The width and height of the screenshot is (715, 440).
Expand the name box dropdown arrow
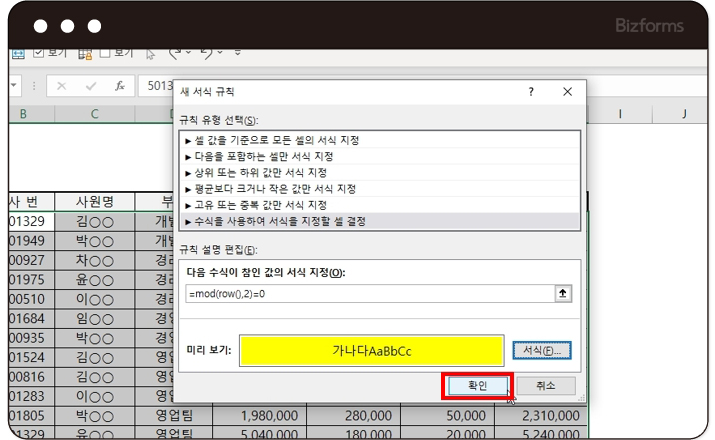point(13,86)
